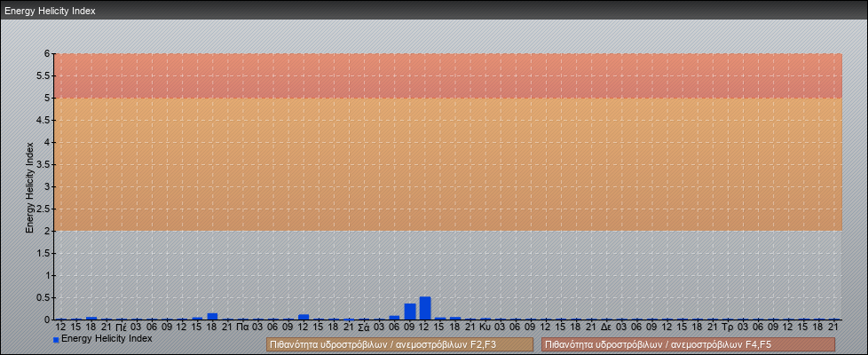The image size is (868, 355).
Task: Click the y-axis value 2.5
Action: [43, 209]
